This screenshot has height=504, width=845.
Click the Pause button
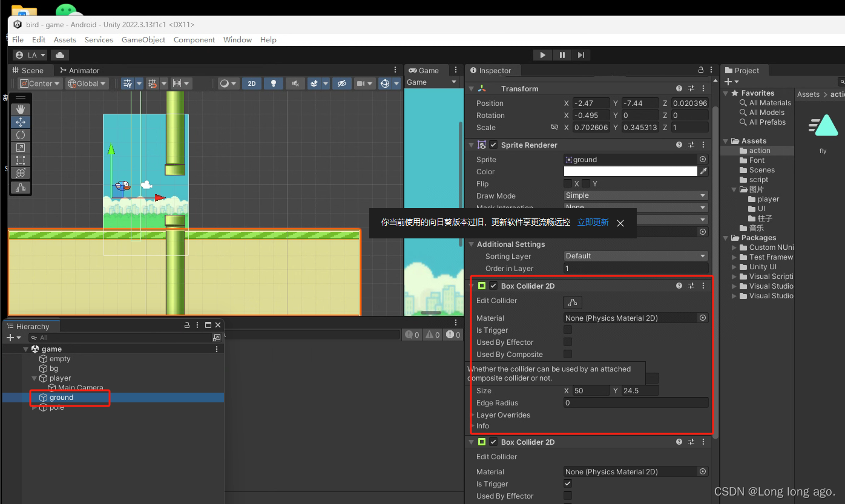(x=562, y=55)
